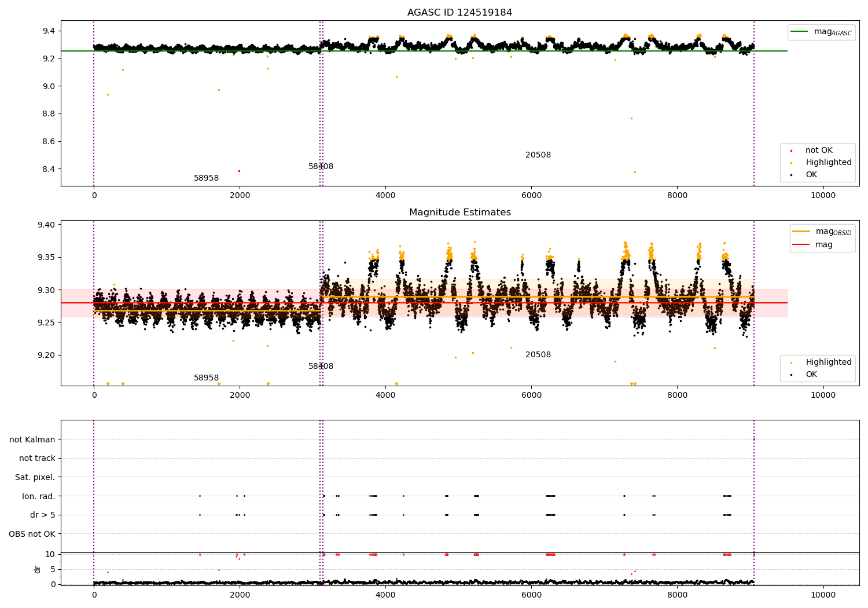Click the 20508 label in the top plot
Screen dimensions: 868x608
538,155
